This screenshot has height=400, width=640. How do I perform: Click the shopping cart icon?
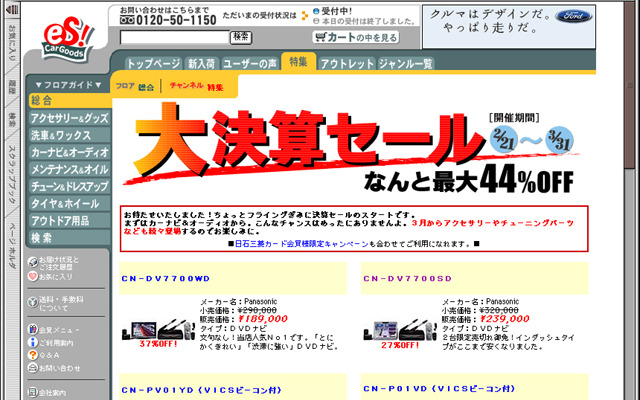point(321,37)
